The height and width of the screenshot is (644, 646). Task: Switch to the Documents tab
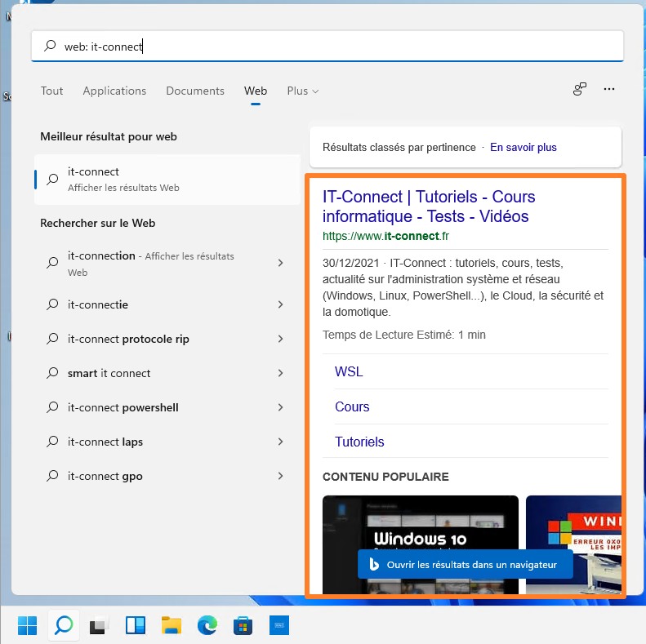coord(195,91)
